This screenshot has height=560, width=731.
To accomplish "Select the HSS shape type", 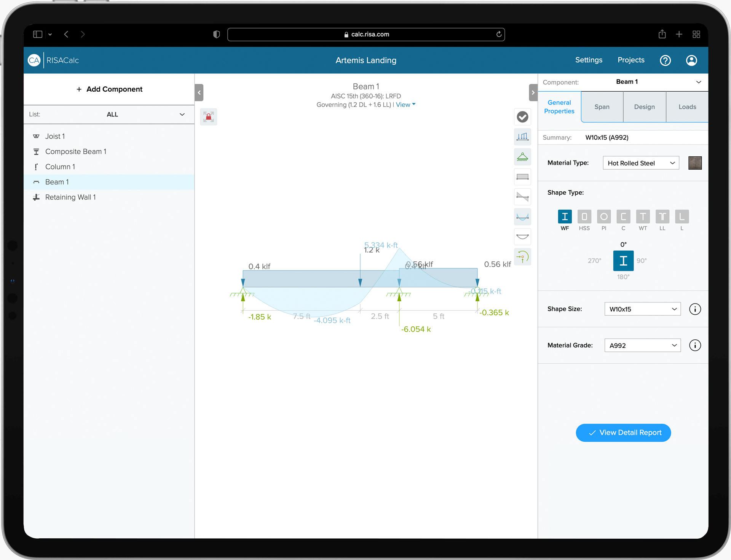I will point(584,217).
